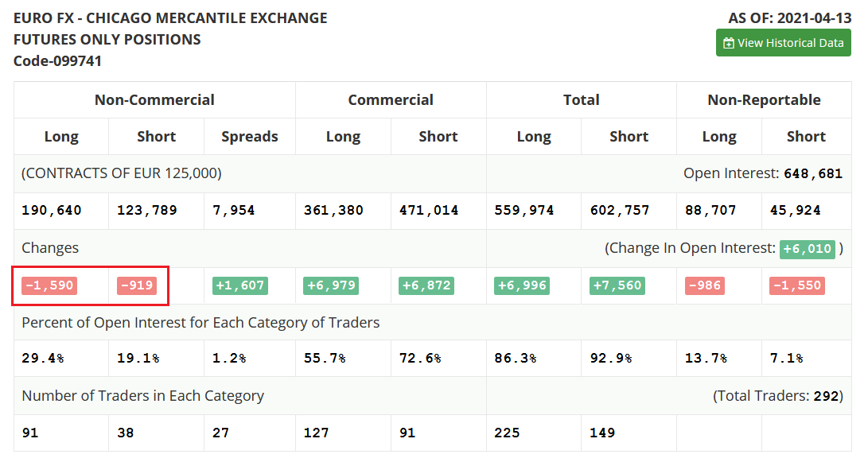Click the Spreads column header

[x=250, y=137]
